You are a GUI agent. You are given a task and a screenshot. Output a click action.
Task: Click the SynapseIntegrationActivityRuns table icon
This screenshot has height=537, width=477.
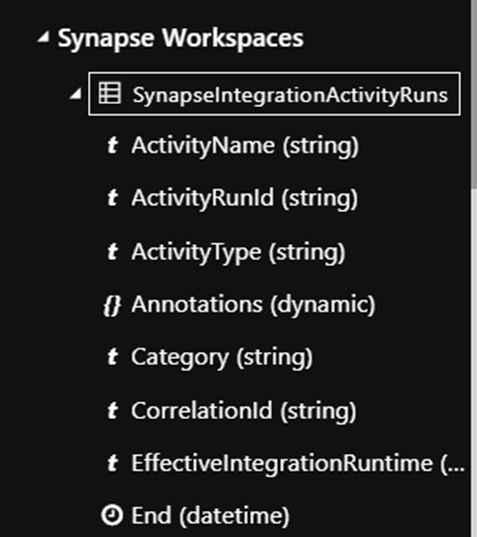coord(110,93)
